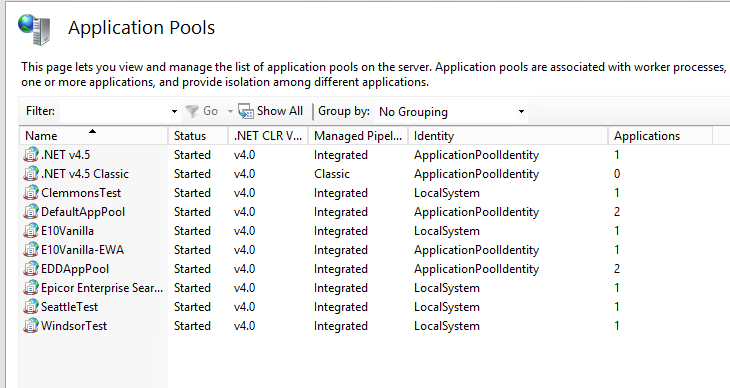Click EDDAppPool's applications count 2

pyautogui.click(x=617, y=269)
